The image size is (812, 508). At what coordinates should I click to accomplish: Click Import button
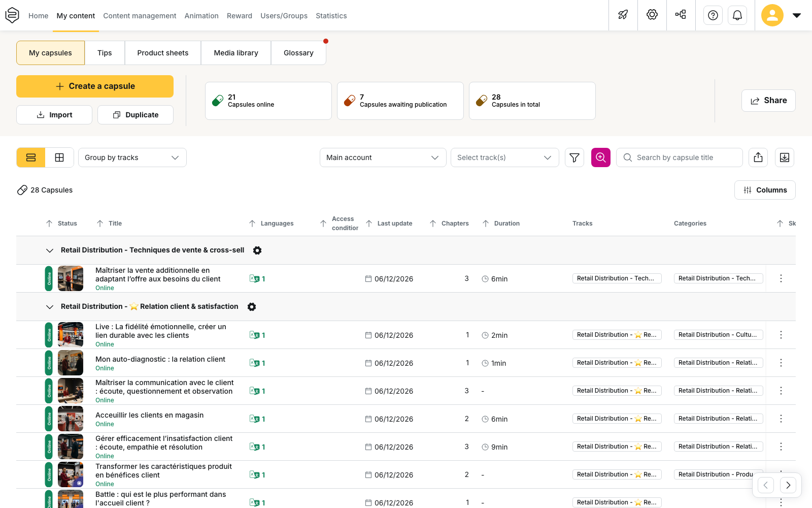tap(54, 115)
